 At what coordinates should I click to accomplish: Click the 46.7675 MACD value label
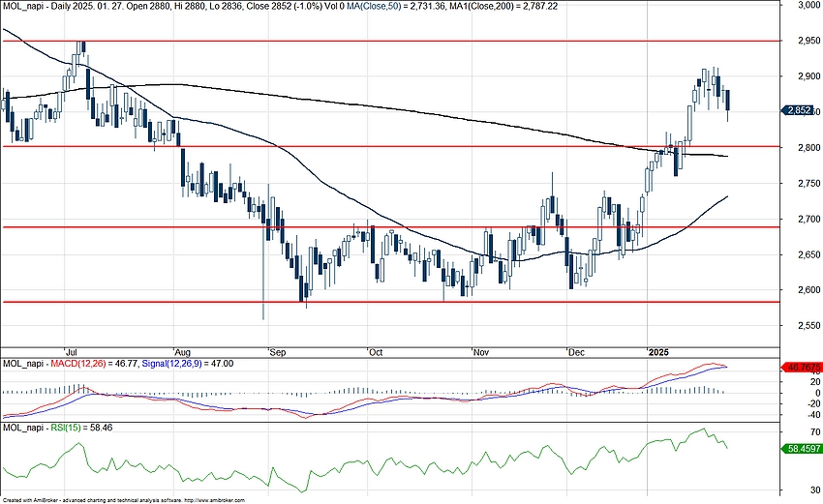pyautogui.click(x=801, y=368)
